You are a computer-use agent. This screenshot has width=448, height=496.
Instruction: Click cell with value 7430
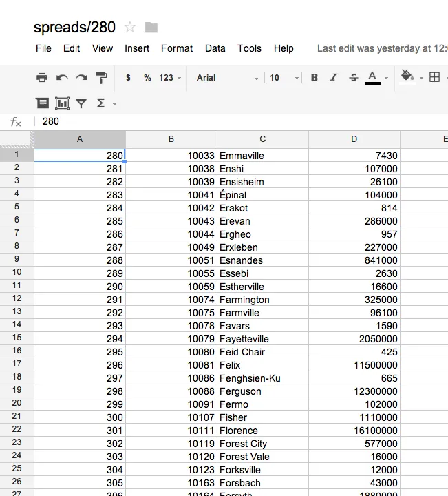pos(354,155)
